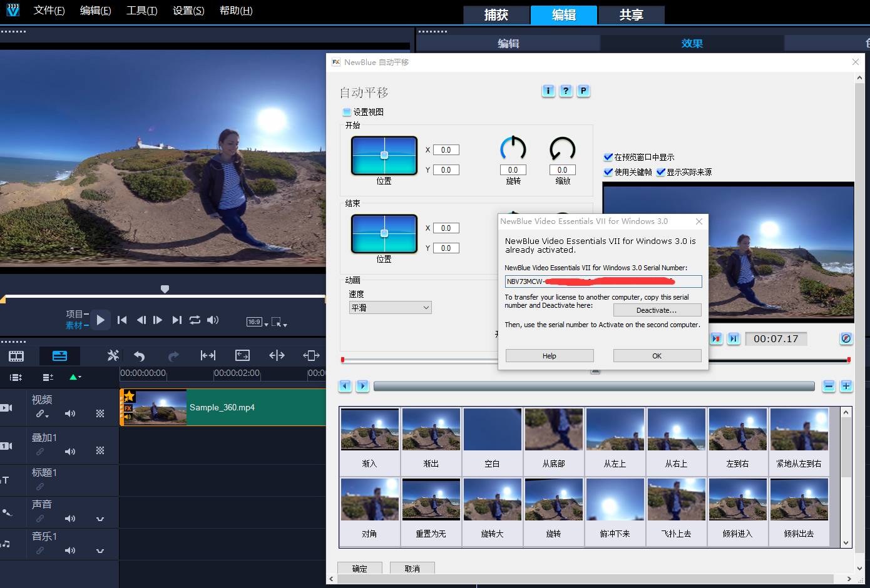
Task: Toggle track transparency grid on 叠加1 track
Action: tap(100, 450)
